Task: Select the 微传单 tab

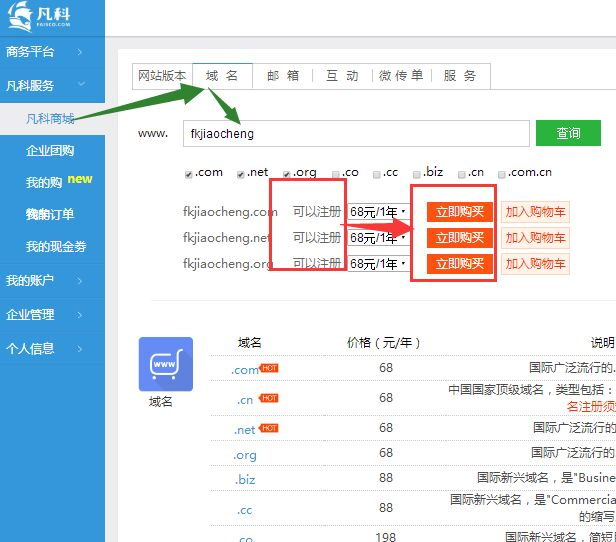Action: 401,75
